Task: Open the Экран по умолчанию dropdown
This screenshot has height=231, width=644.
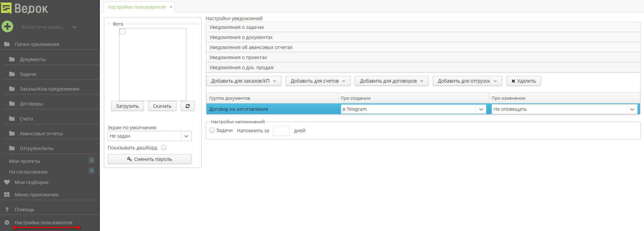Action: [186, 136]
